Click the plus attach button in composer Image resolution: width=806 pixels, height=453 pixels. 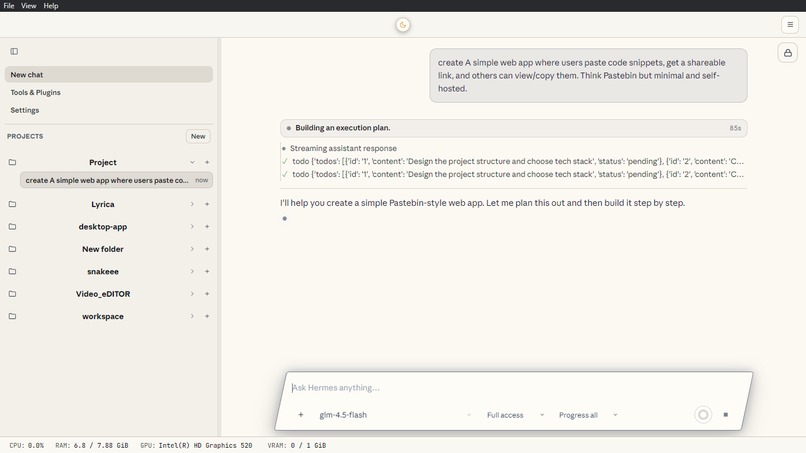[301, 415]
